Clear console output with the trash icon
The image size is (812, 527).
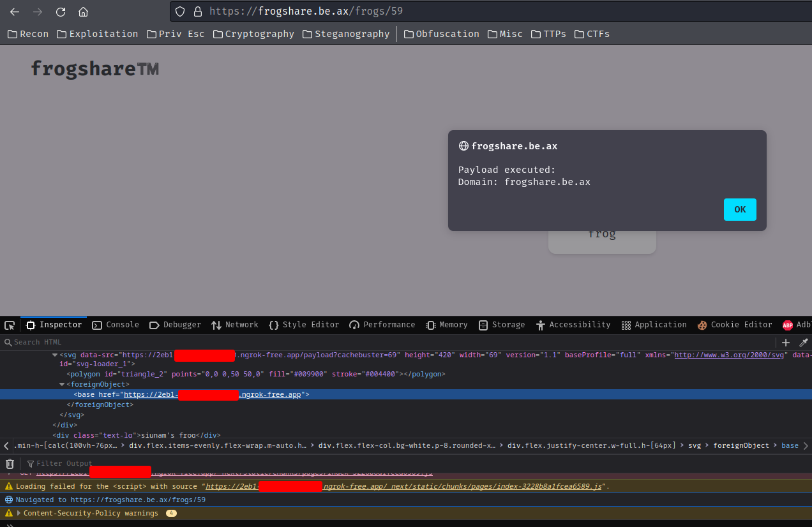10,463
